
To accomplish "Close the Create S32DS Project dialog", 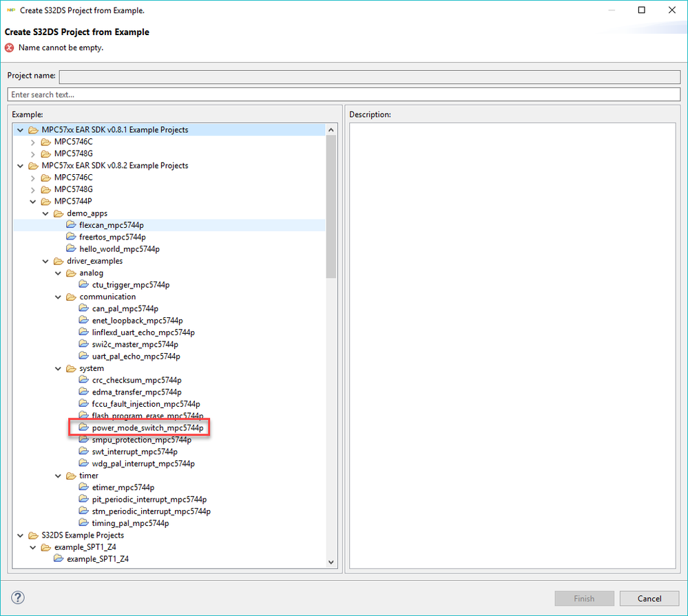I will tap(671, 10).
